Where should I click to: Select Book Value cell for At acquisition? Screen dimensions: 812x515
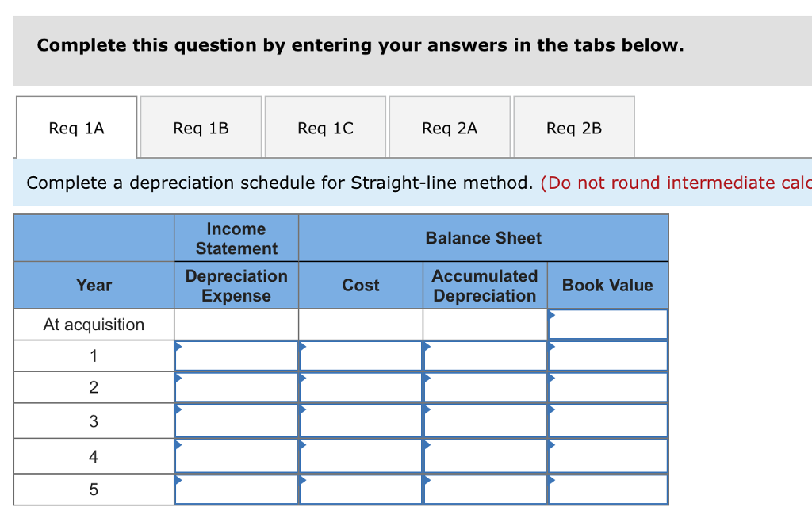(x=608, y=325)
